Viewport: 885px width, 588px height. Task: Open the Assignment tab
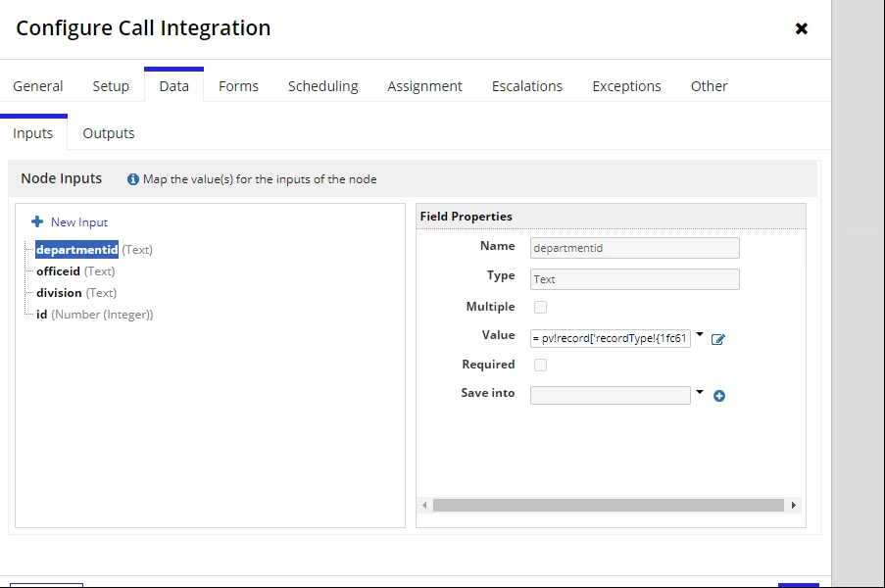coord(424,86)
